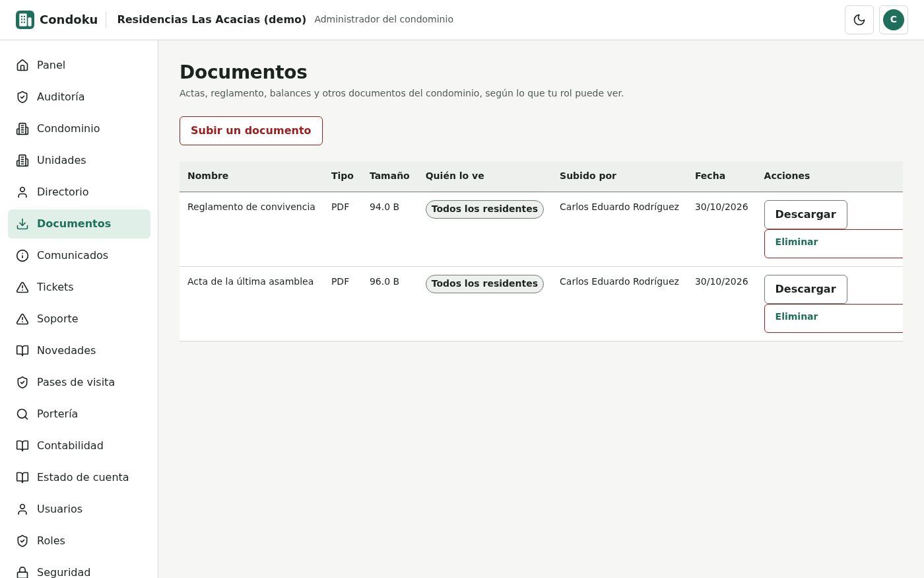
Task: Click the Novedades book icon
Action: point(22,351)
